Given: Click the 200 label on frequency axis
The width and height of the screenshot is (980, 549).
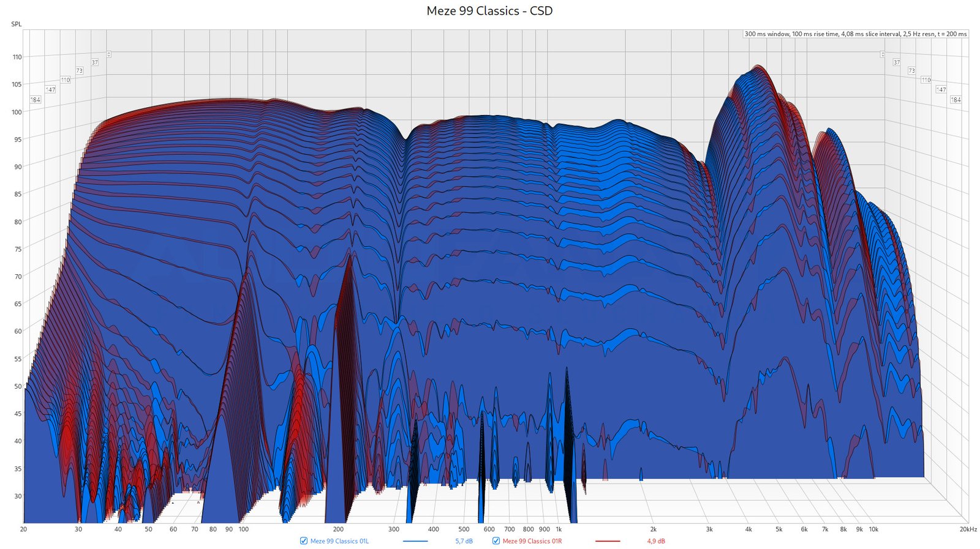Looking at the screenshot, I should point(338,529).
